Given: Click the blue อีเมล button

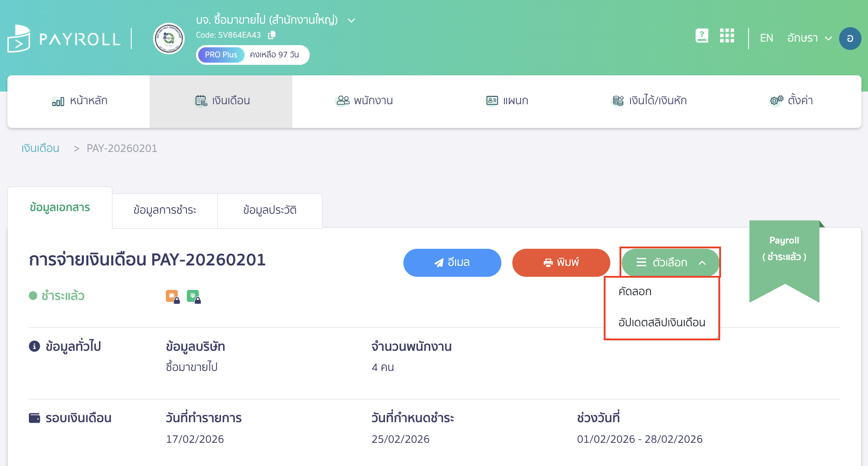Looking at the screenshot, I should 452,262.
